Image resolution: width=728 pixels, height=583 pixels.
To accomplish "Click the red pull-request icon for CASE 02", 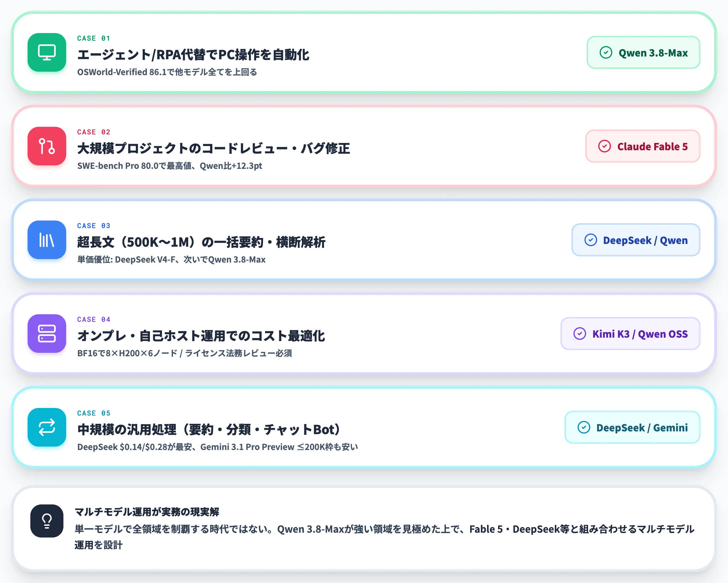I will pos(47,146).
